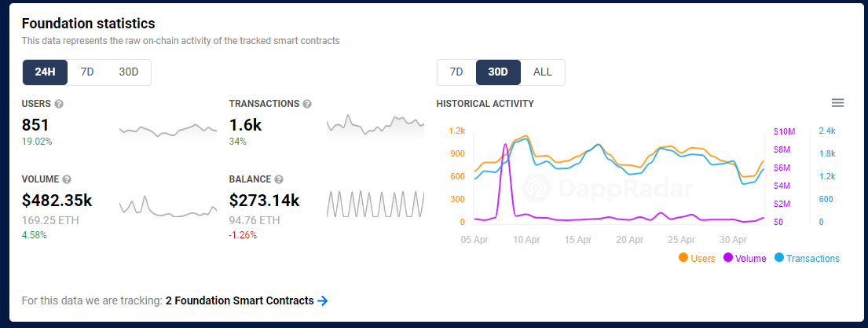Set historical activity chart to 7D
Screen dimensions: 868x328
(x=456, y=72)
